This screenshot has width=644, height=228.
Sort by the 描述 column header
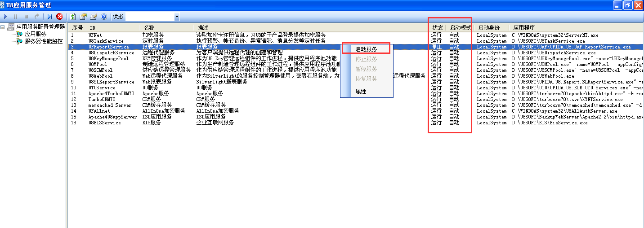(310, 28)
